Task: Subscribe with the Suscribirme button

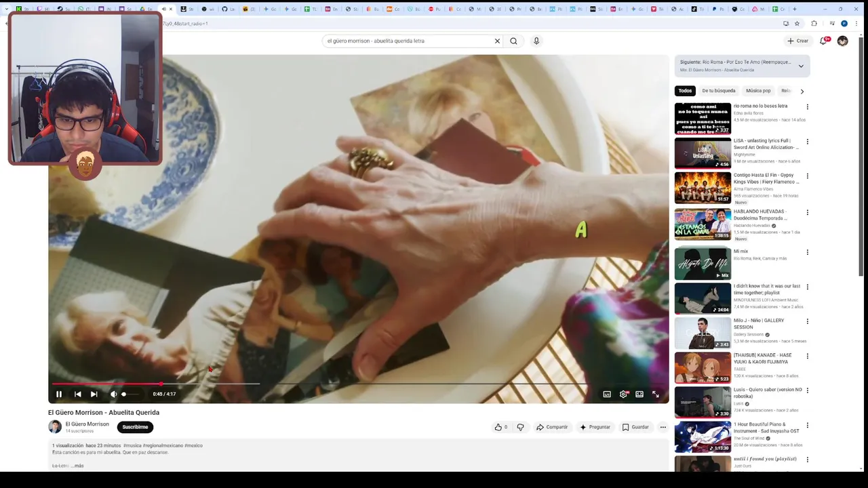Action: point(135,427)
